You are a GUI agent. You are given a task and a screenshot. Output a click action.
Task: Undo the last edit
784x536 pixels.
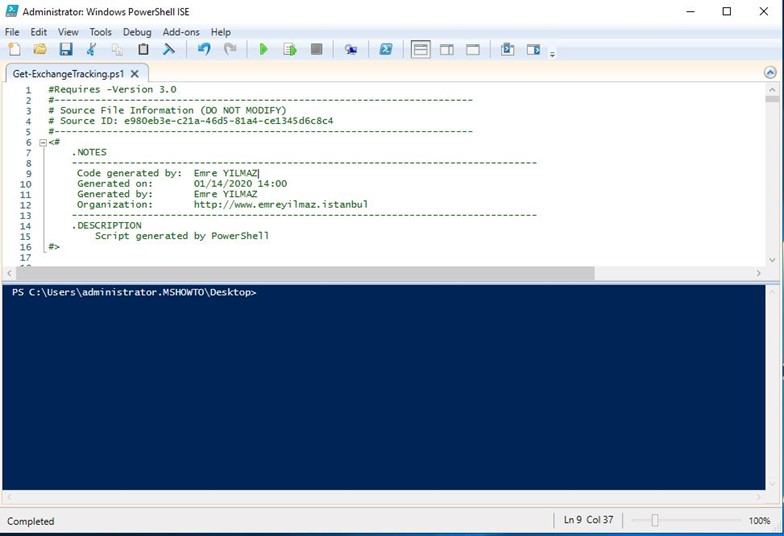(204, 50)
